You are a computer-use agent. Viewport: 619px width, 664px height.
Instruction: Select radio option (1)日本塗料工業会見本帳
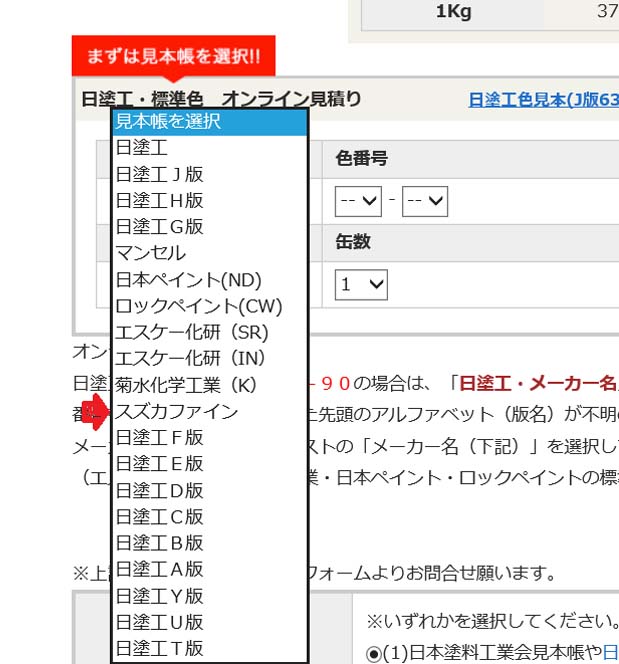coord(374,654)
